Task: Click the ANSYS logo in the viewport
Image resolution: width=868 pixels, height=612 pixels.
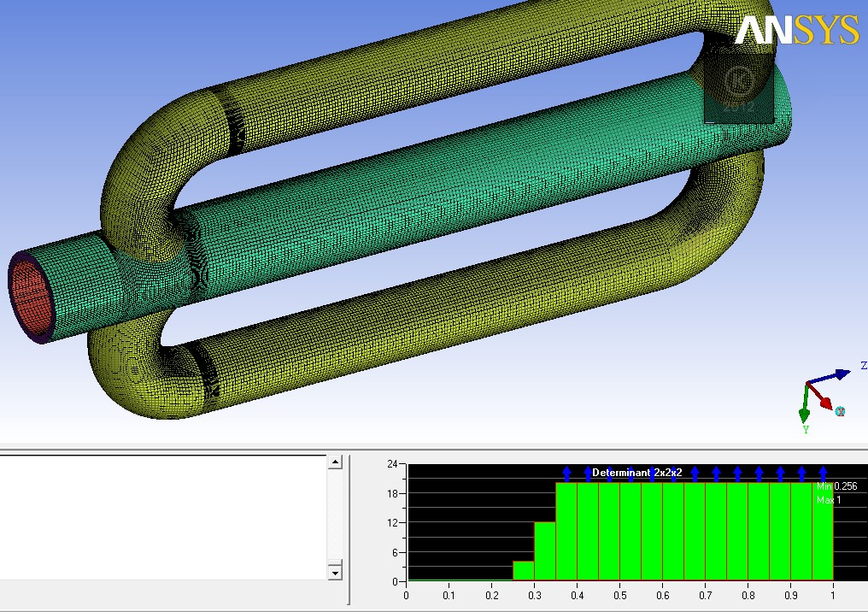Action: point(796,30)
